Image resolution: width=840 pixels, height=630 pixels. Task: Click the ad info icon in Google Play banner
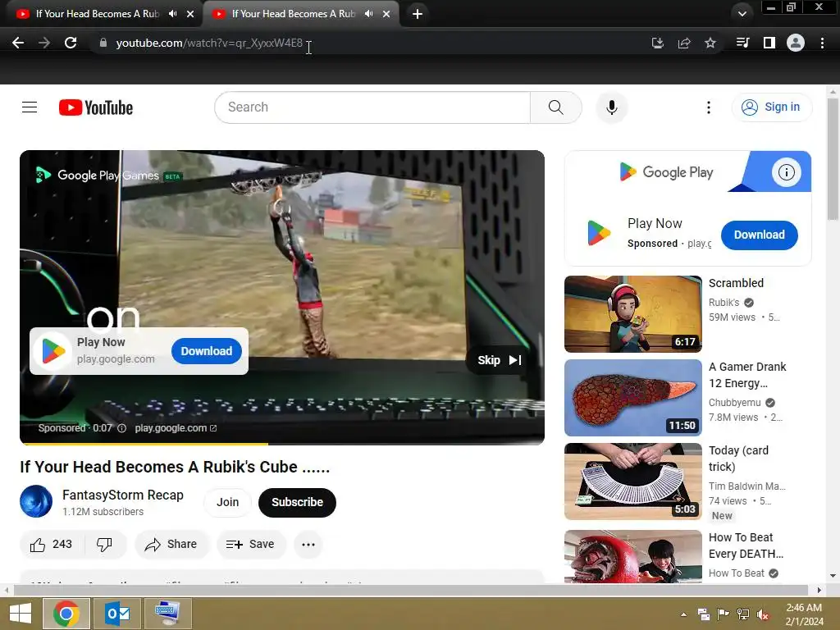786,172
